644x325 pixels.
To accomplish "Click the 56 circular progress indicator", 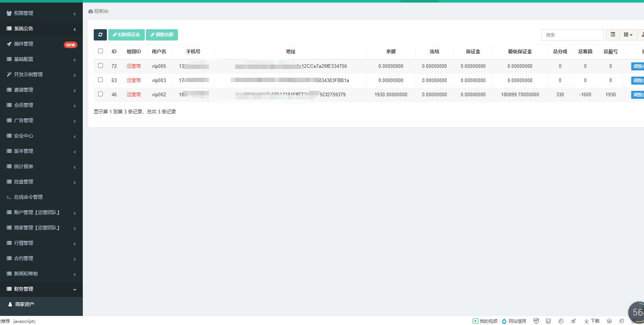I will coord(637,312).
